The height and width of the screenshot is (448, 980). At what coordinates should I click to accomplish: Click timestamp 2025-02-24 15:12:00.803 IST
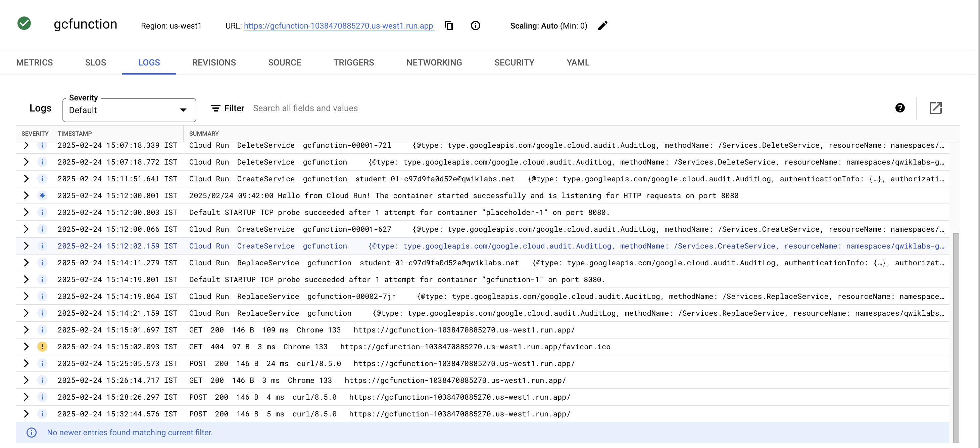(x=117, y=212)
